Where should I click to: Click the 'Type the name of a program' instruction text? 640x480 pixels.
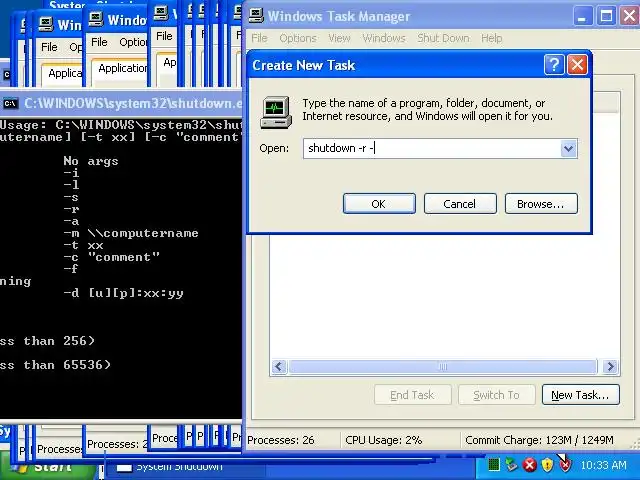(x=427, y=109)
